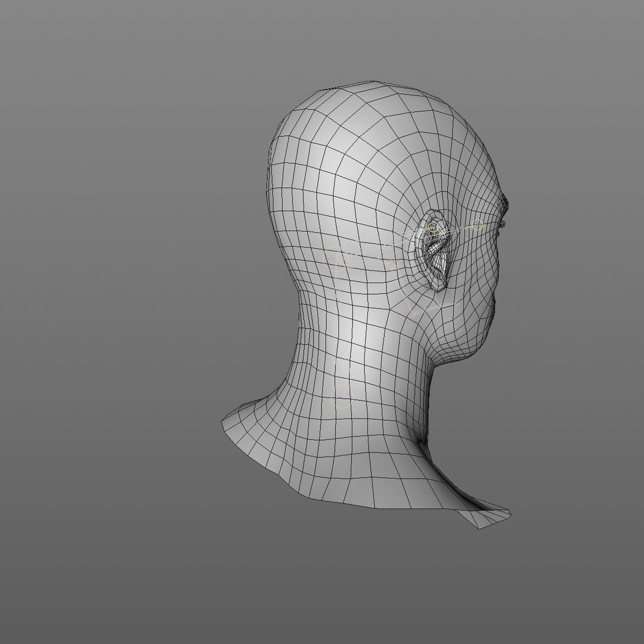
Task: Select the joint circle inside the ear
Action: 433,227
